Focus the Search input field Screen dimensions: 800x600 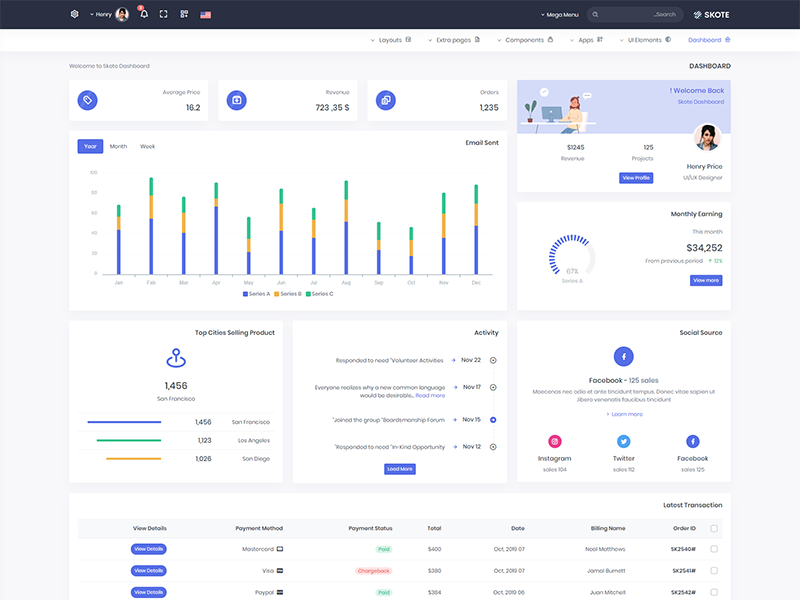tap(640, 15)
